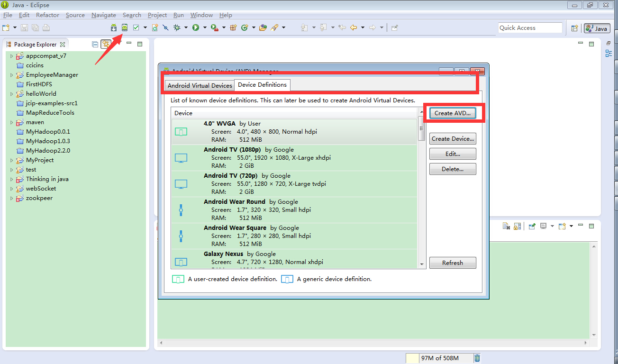Screen dimensions: 618x364
Task: Click the Run external tools icon
Action: (x=214, y=27)
